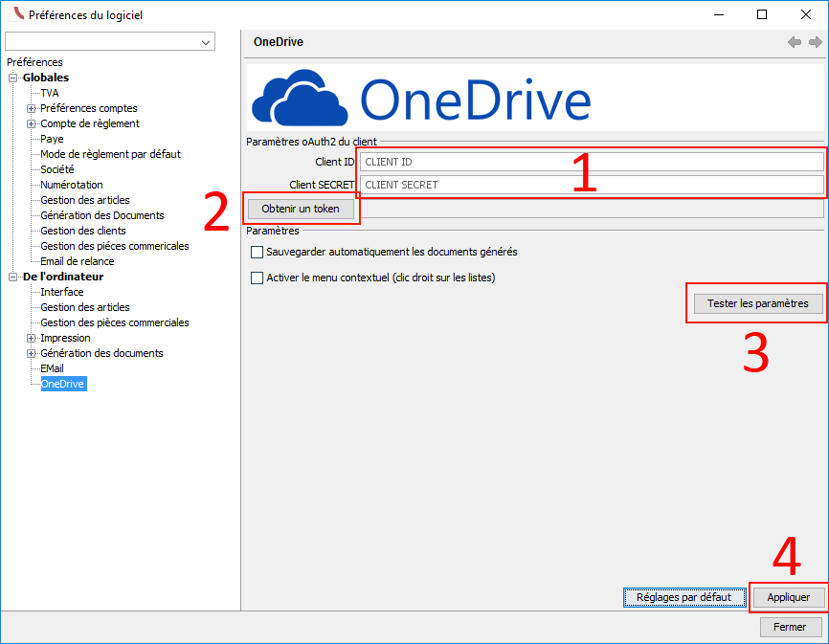Click the Fermer button

(x=790, y=627)
